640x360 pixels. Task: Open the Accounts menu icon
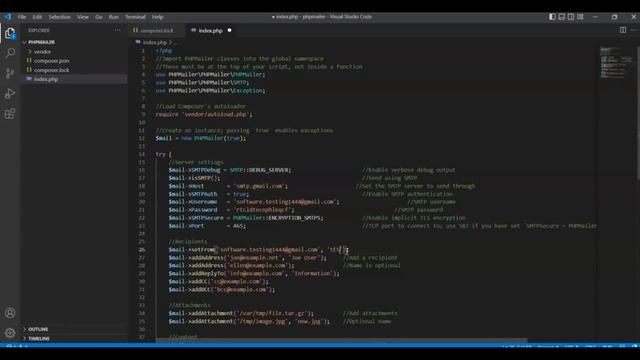point(10,313)
